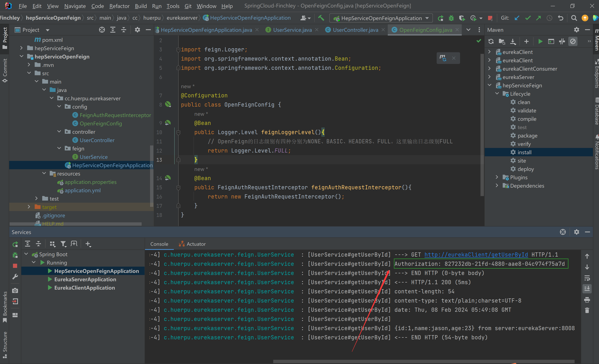Expand all in Project panel
The image size is (599, 364).
pyautogui.click(x=113, y=30)
